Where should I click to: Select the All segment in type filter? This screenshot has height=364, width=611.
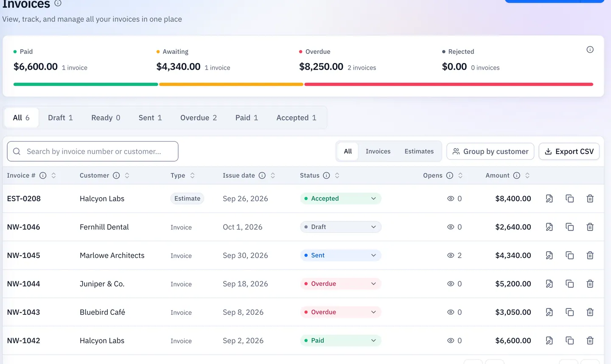[x=348, y=151]
